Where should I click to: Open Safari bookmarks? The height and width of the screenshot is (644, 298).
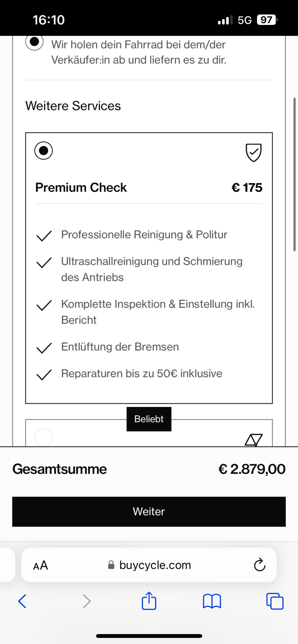[212, 601]
